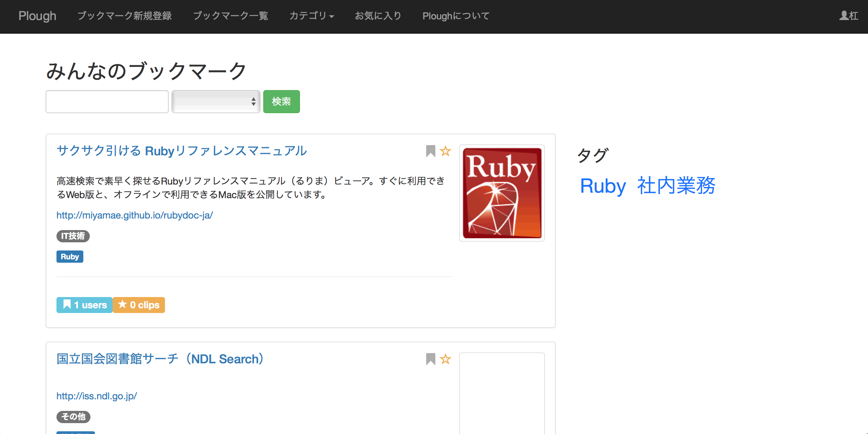Open the お気に入り page
Screen dimensions: 868x434
378,16
